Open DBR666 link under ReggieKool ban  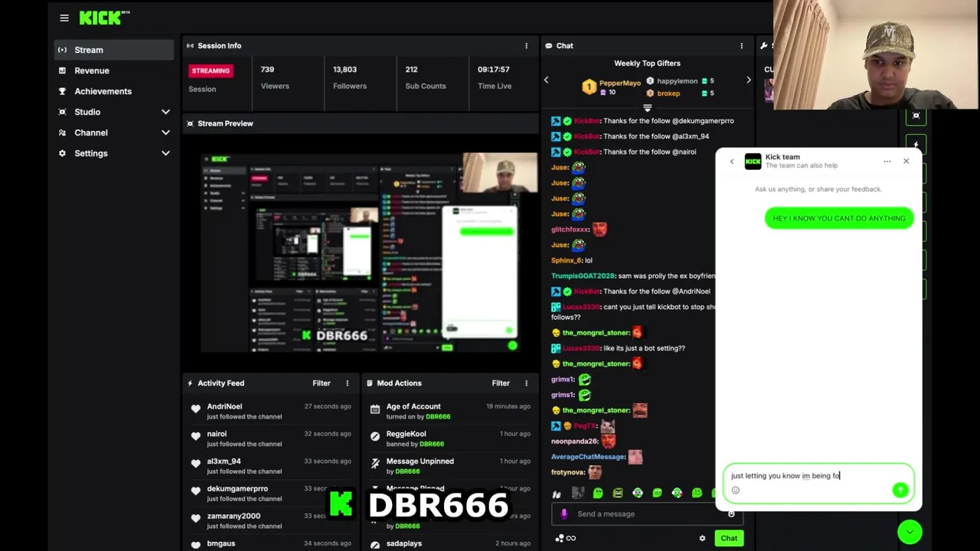point(431,444)
